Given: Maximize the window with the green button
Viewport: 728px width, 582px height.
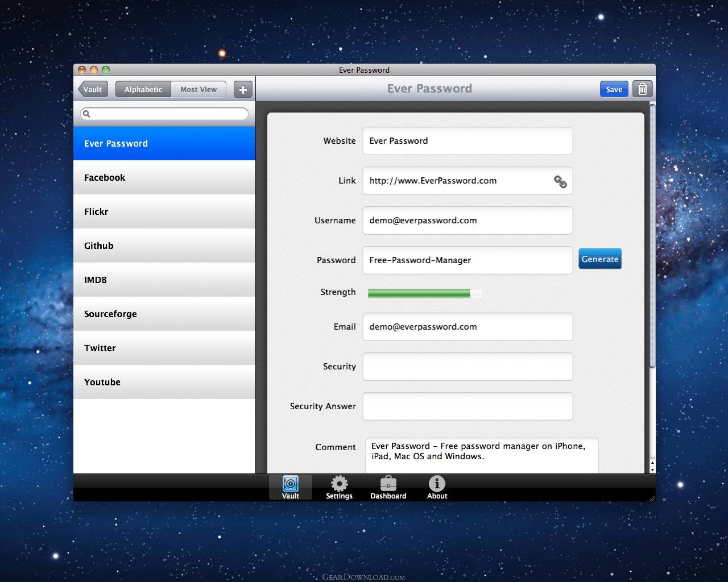Looking at the screenshot, I should (106, 70).
